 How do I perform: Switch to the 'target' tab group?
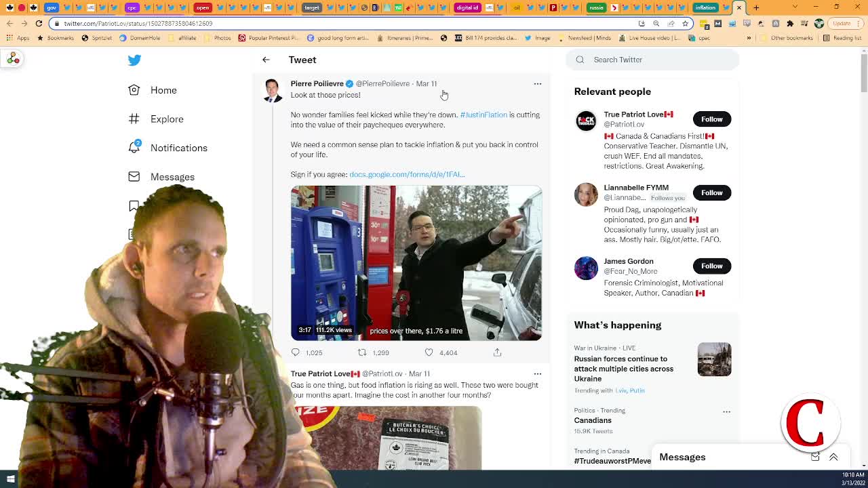311,7
